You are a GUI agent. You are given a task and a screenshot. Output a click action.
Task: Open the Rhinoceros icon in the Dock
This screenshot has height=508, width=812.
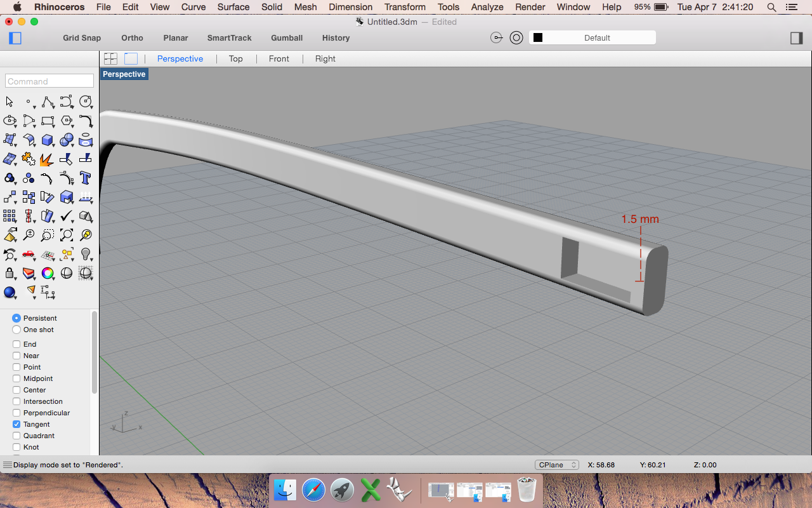(400, 490)
